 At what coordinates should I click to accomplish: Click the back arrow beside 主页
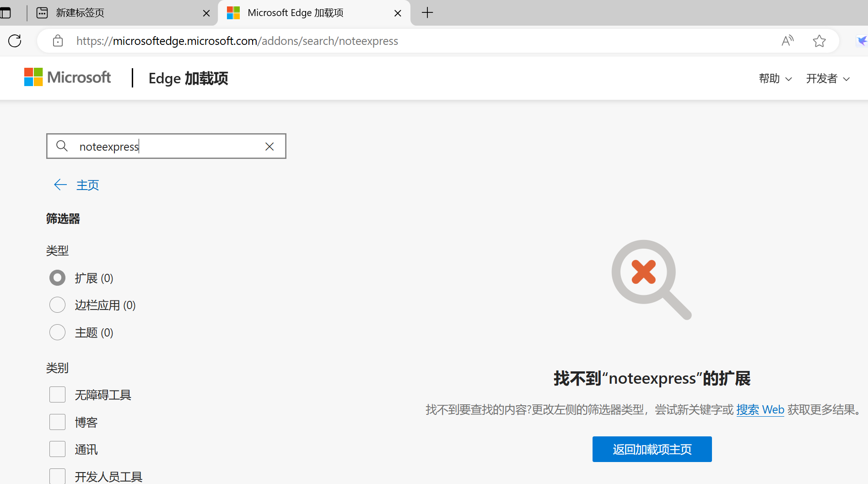pyautogui.click(x=60, y=185)
